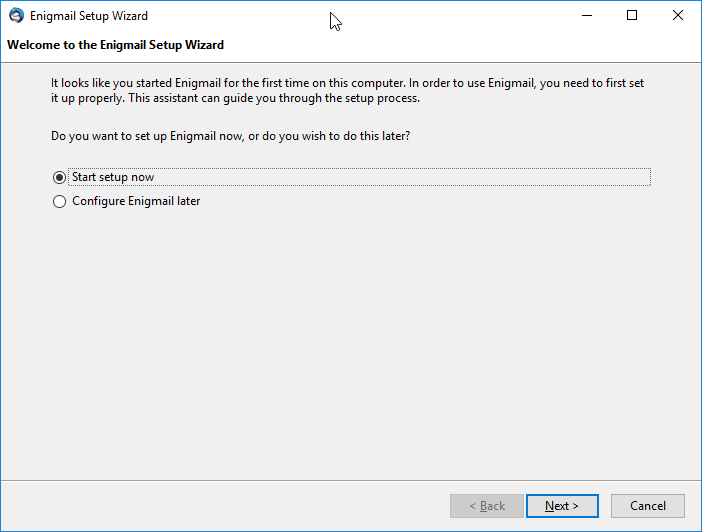Close the wizard using the X icon
This screenshot has width=702, height=532.
678,16
